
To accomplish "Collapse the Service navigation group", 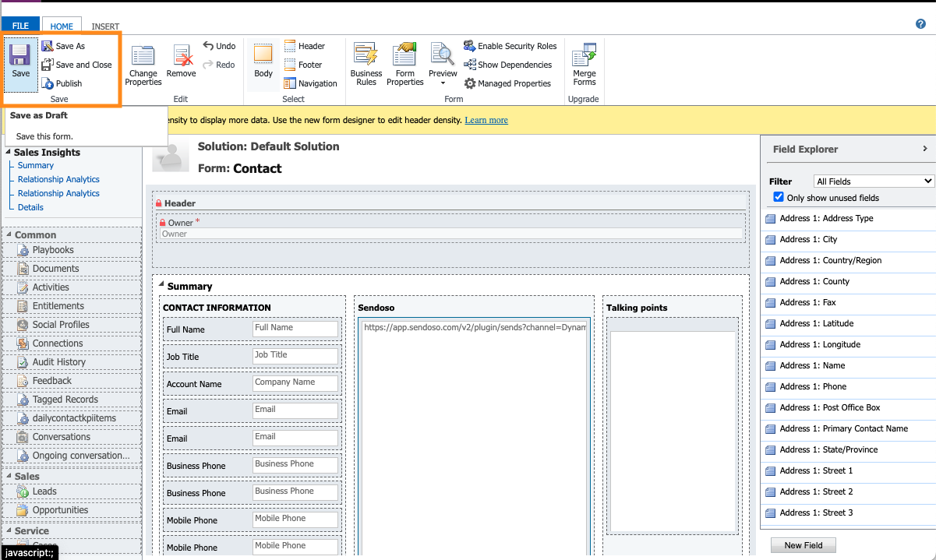I will (9, 531).
